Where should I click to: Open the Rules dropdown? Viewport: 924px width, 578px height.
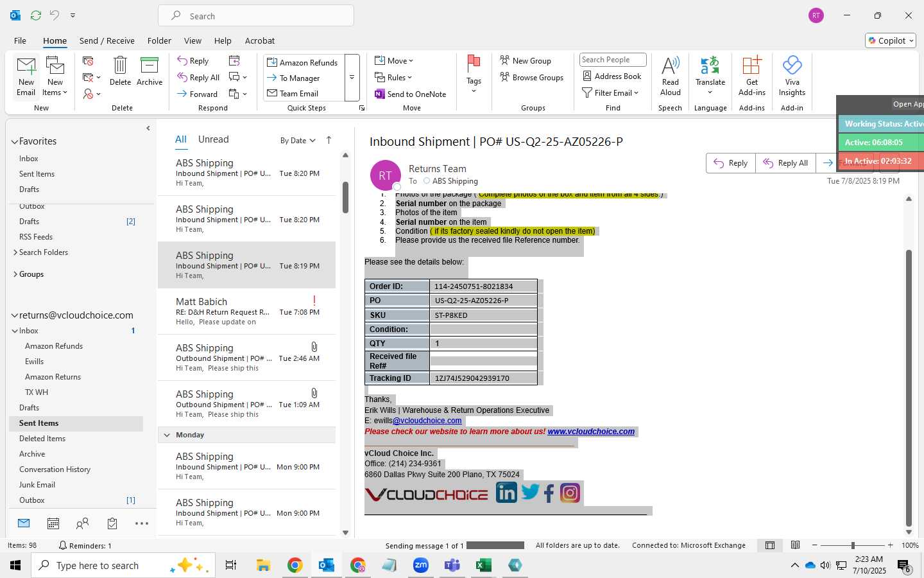(x=393, y=77)
